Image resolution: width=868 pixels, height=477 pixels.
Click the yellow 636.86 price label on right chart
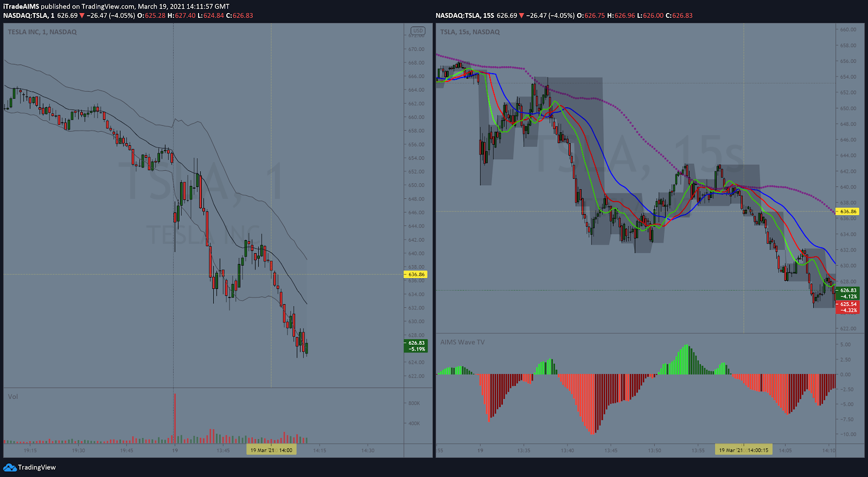point(848,211)
